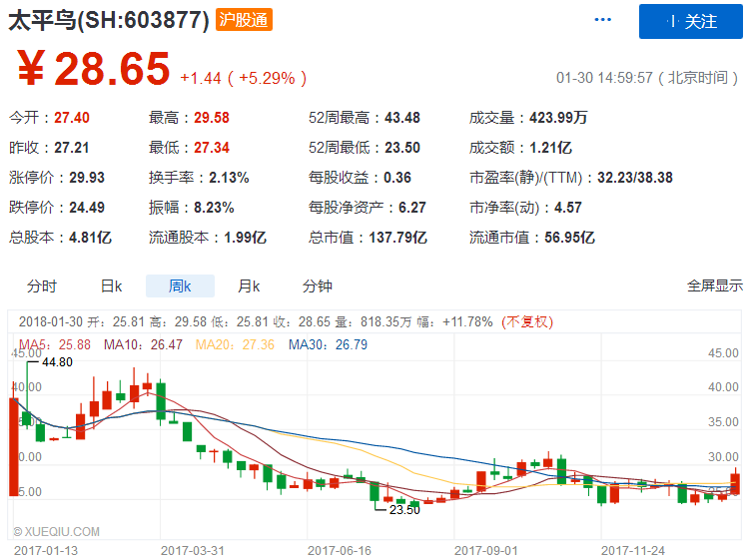Screen dimensions: 748x560
Task: Click the 总股本 value 4.81亿
Action: pos(90,238)
